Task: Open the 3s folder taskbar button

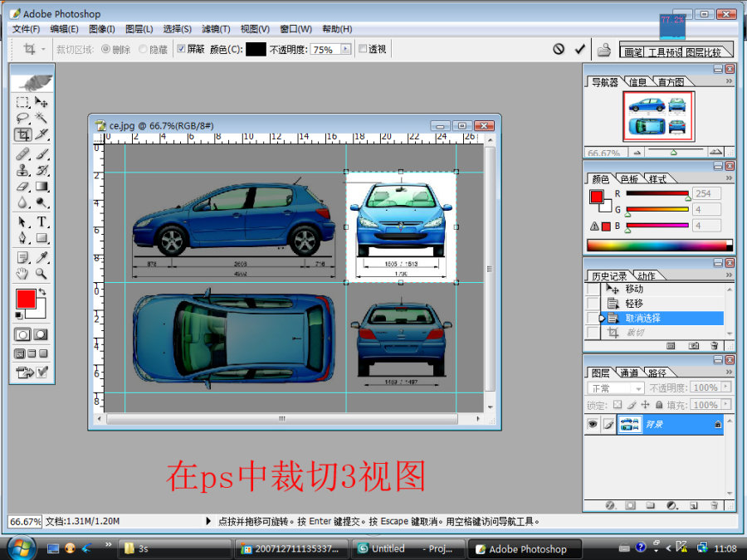Action: click(x=174, y=549)
